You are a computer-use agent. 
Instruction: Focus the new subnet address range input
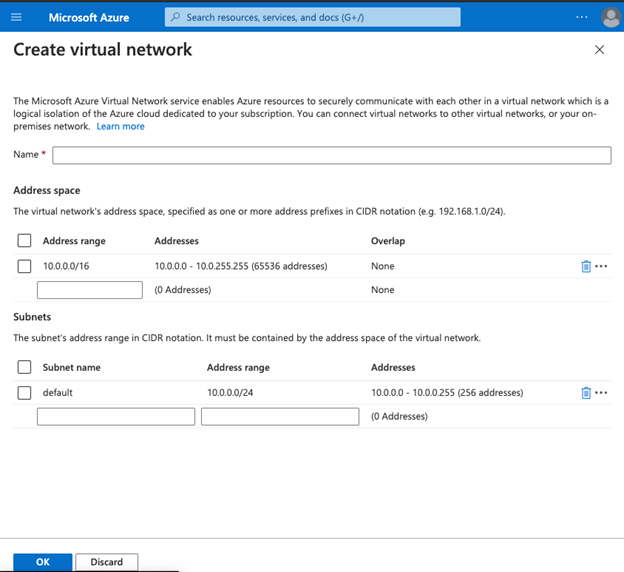click(280, 416)
